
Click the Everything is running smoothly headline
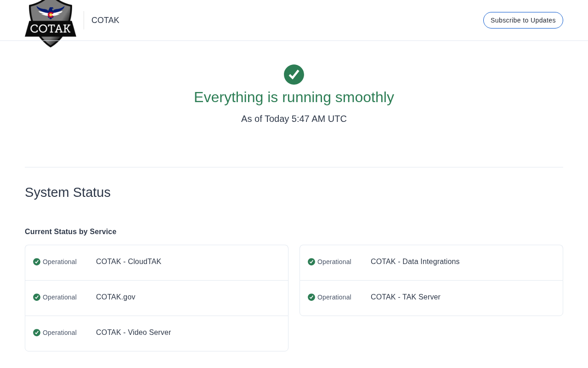click(294, 97)
